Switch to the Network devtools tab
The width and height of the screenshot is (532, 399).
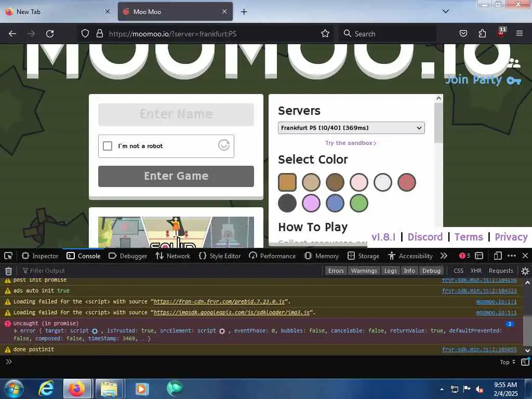(x=173, y=256)
